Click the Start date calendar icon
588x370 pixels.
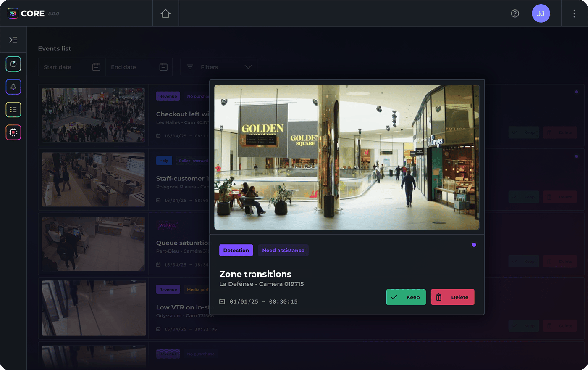click(x=96, y=67)
